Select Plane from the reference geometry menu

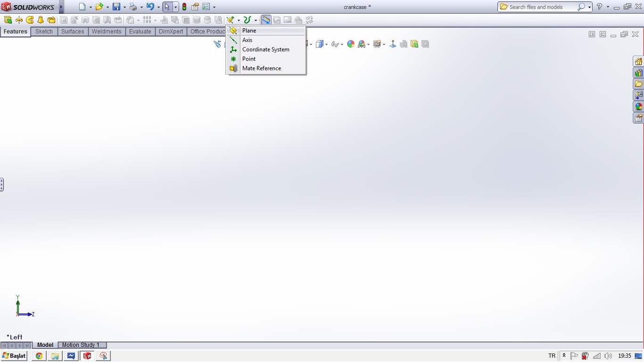tap(249, 30)
